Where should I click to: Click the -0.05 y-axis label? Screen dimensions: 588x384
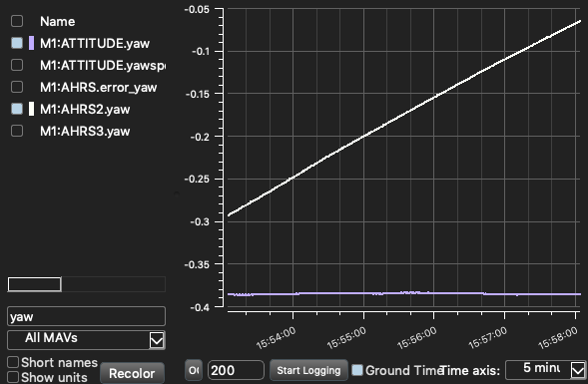click(x=197, y=10)
